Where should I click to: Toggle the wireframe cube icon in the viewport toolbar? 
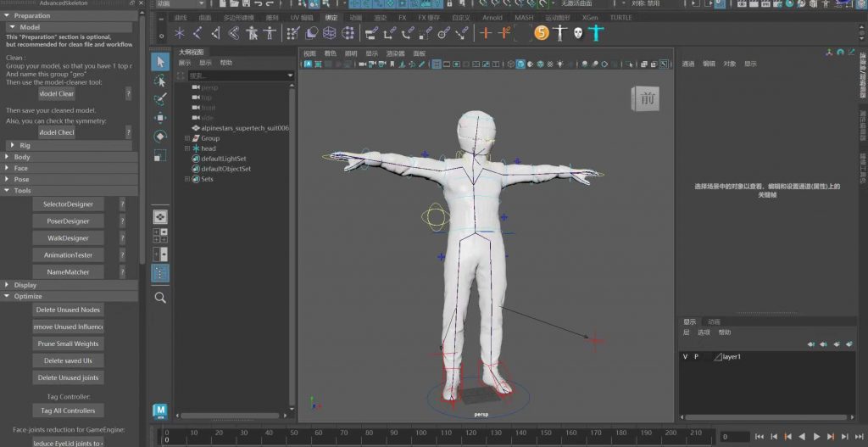(510, 64)
